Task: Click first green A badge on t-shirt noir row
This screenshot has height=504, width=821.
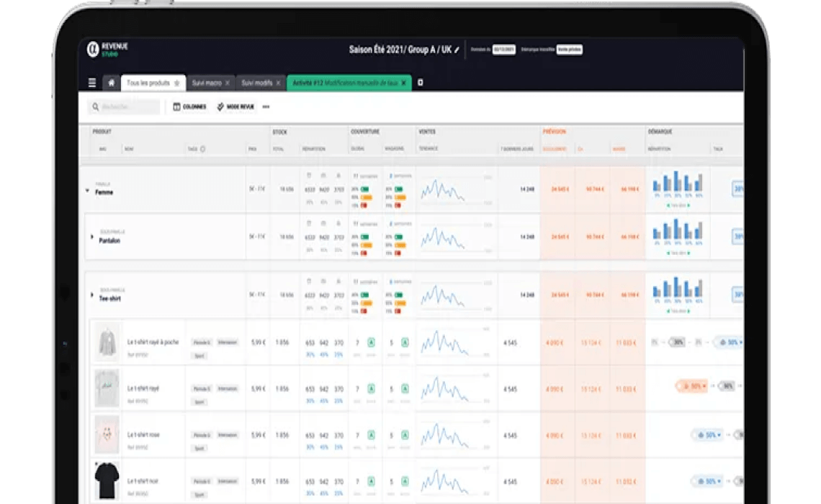Action: tap(371, 482)
